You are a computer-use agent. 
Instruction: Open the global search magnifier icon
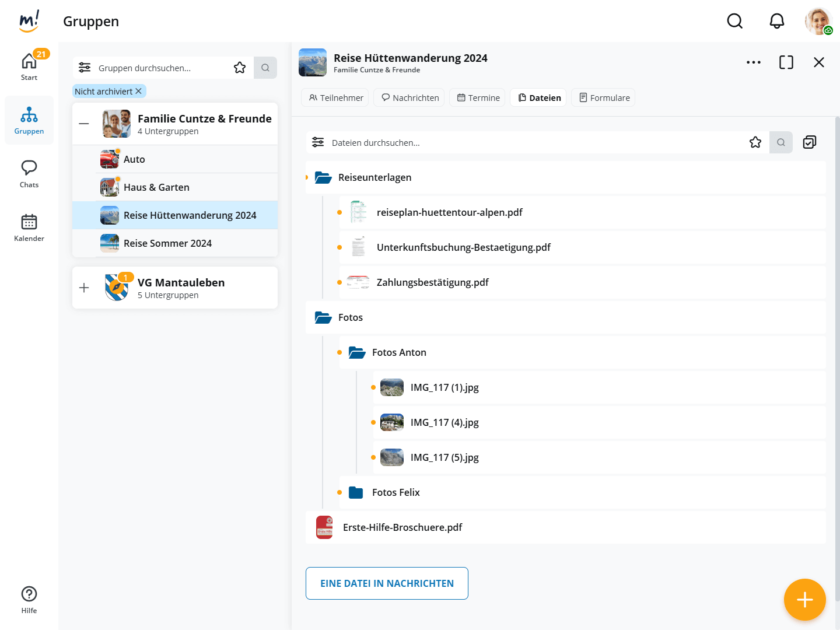(x=734, y=21)
